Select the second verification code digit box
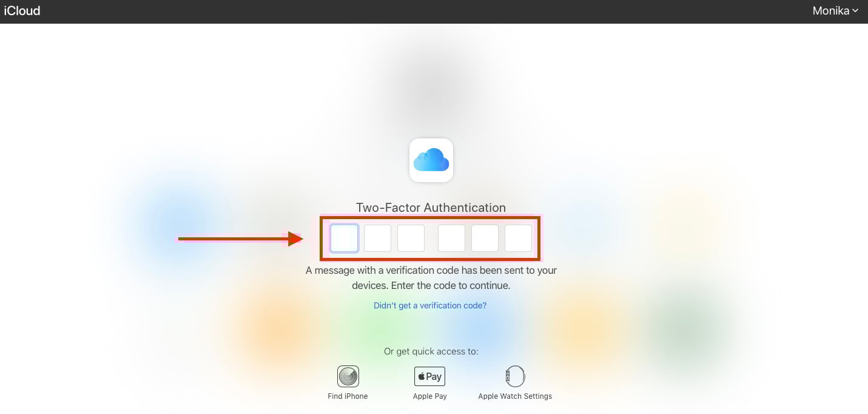The height and width of the screenshot is (414, 868). 377,238
